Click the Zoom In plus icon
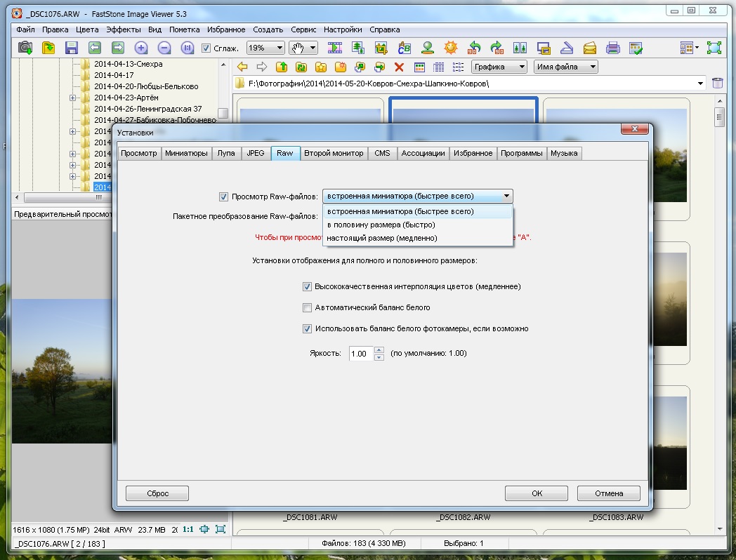Viewport: 736px width, 560px height. 141,48
